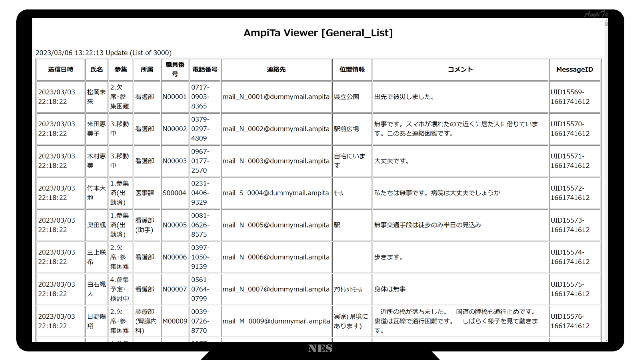Click the vertical scrollbar at right edge
The height and width of the screenshot is (360, 640).
click(x=606, y=180)
